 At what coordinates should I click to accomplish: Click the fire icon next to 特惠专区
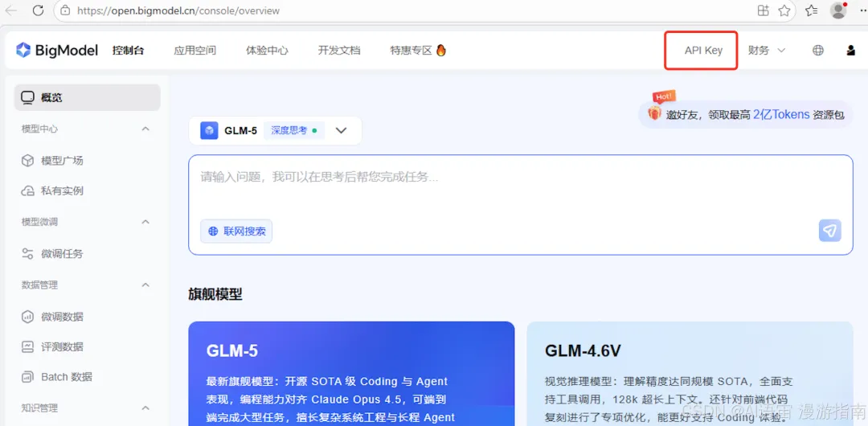(440, 50)
